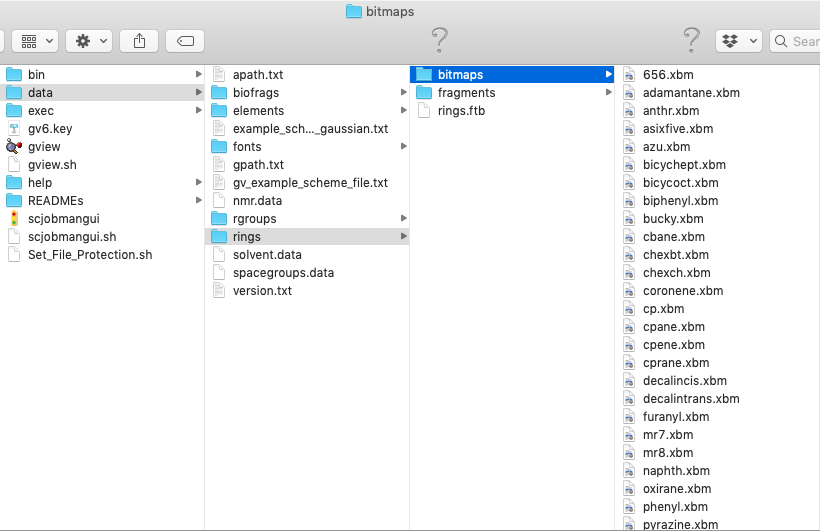Select adamantane.xbm file icon
The height and width of the screenshot is (531, 820).
coord(629,93)
